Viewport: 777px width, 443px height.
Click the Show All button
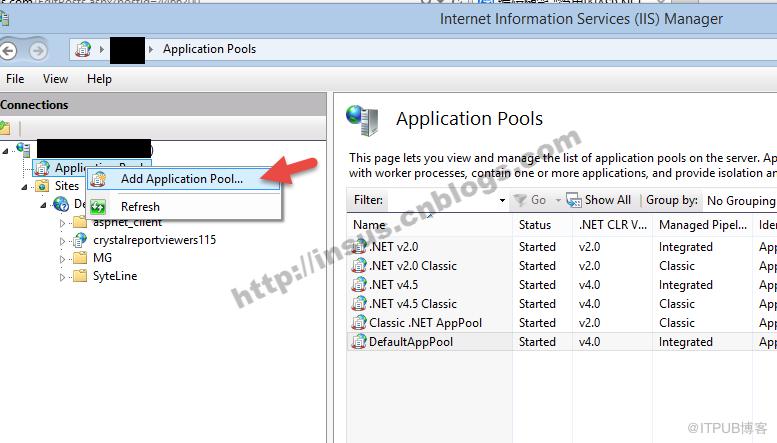point(599,200)
